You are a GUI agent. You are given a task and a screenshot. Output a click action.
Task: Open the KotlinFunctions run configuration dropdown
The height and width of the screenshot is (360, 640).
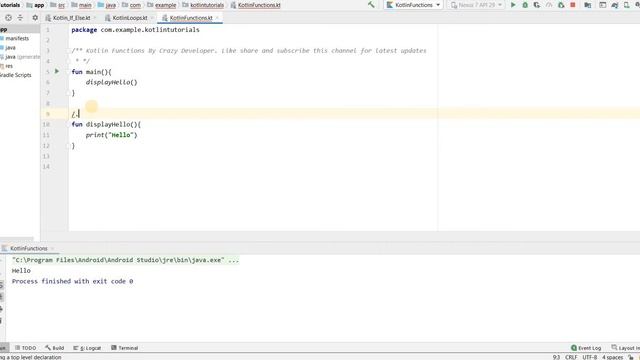[x=414, y=5]
